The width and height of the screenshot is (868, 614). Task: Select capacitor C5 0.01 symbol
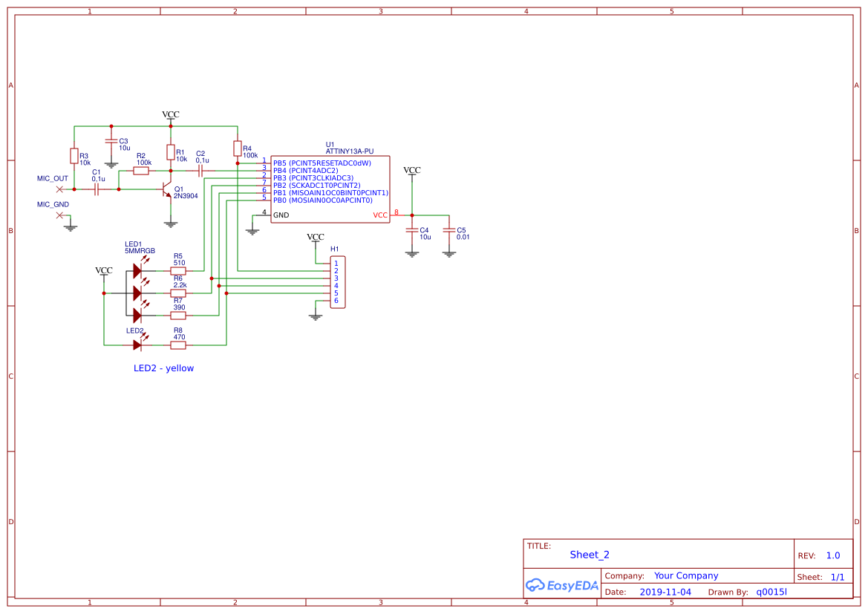449,230
